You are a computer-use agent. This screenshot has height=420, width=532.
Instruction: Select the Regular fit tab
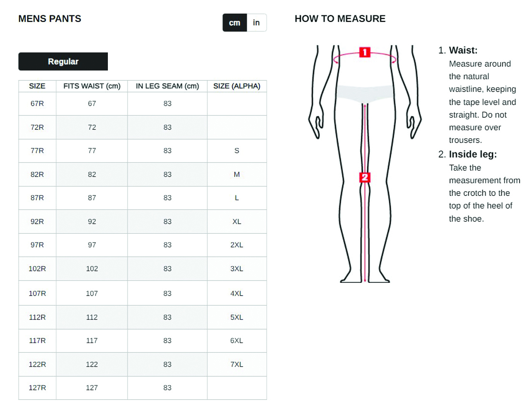pos(63,61)
